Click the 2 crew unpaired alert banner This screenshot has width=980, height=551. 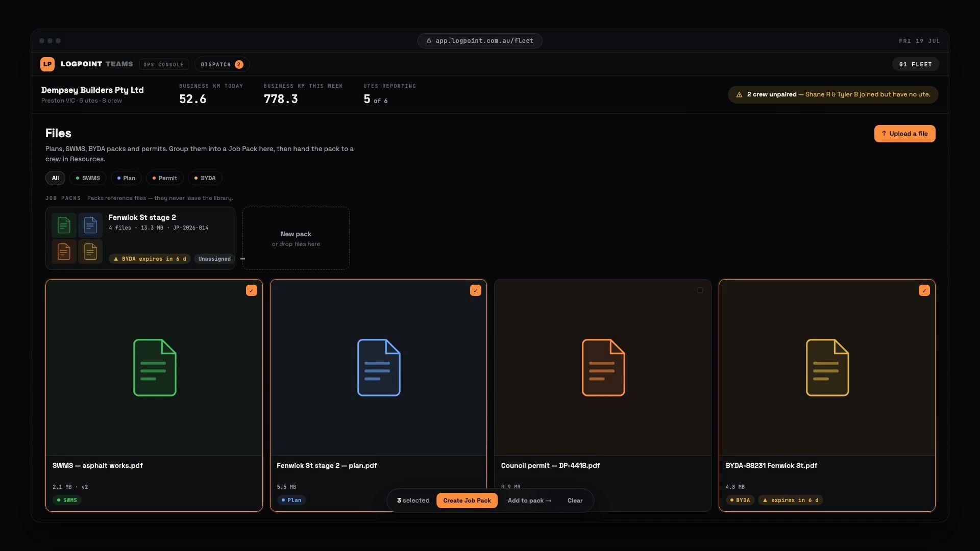click(x=833, y=94)
